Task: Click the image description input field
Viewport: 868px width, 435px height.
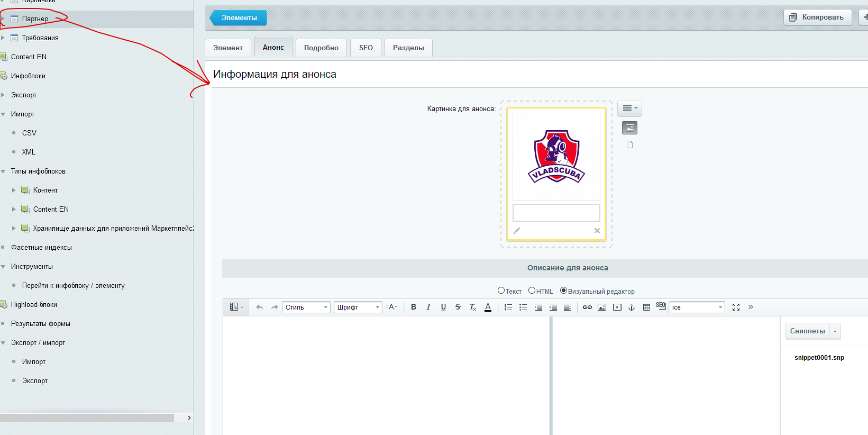Action: click(x=556, y=213)
